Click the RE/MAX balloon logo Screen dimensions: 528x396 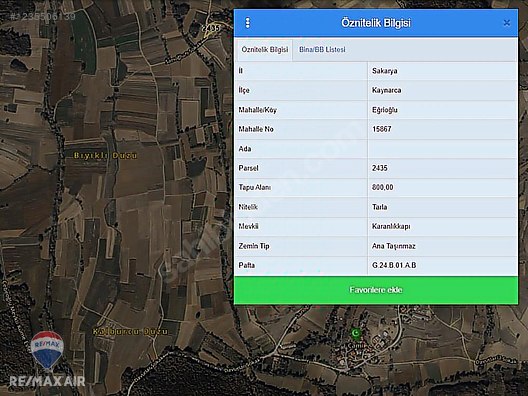pos(47,350)
